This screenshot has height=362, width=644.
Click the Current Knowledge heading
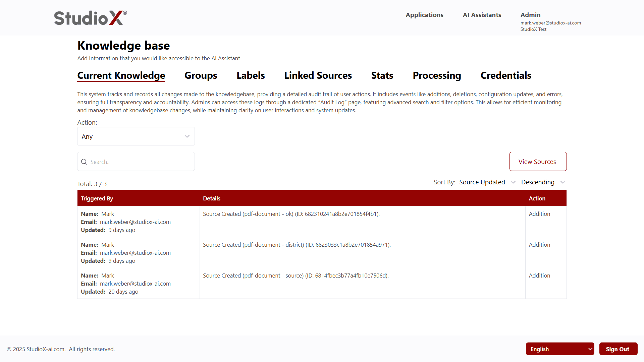(x=121, y=75)
